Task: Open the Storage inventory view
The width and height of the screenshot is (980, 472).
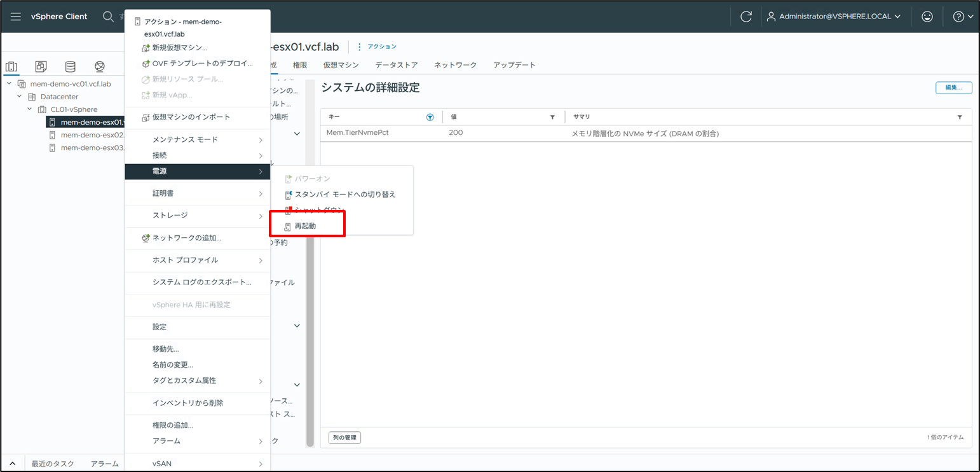Action: point(70,66)
